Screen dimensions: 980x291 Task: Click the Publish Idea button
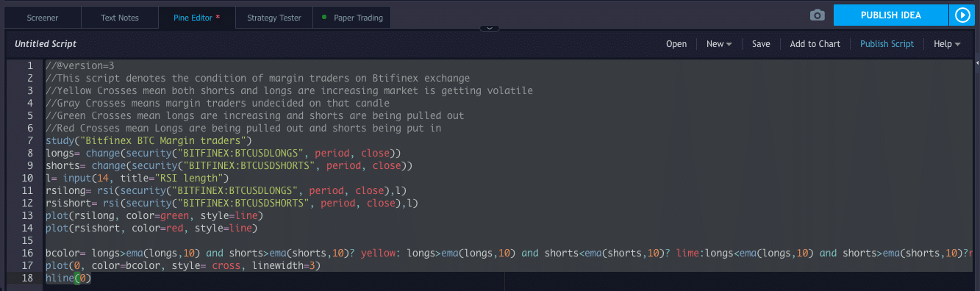point(890,15)
